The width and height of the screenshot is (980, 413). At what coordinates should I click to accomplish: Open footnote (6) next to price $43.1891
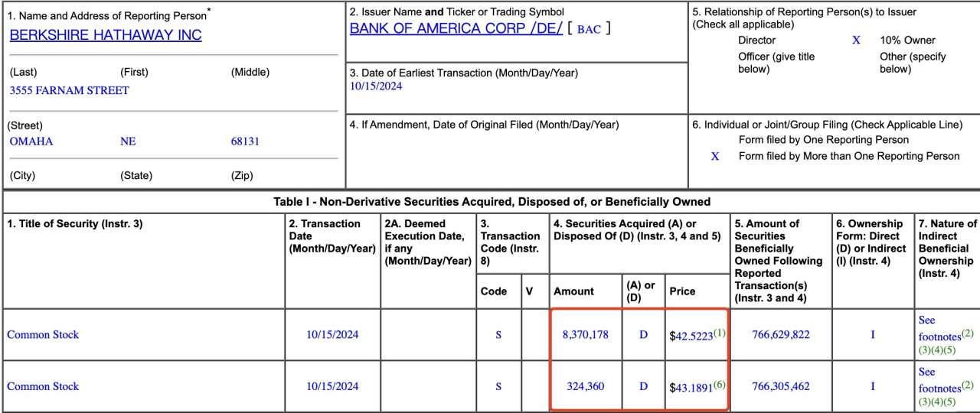pyautogui.click(x=720, y=385)
